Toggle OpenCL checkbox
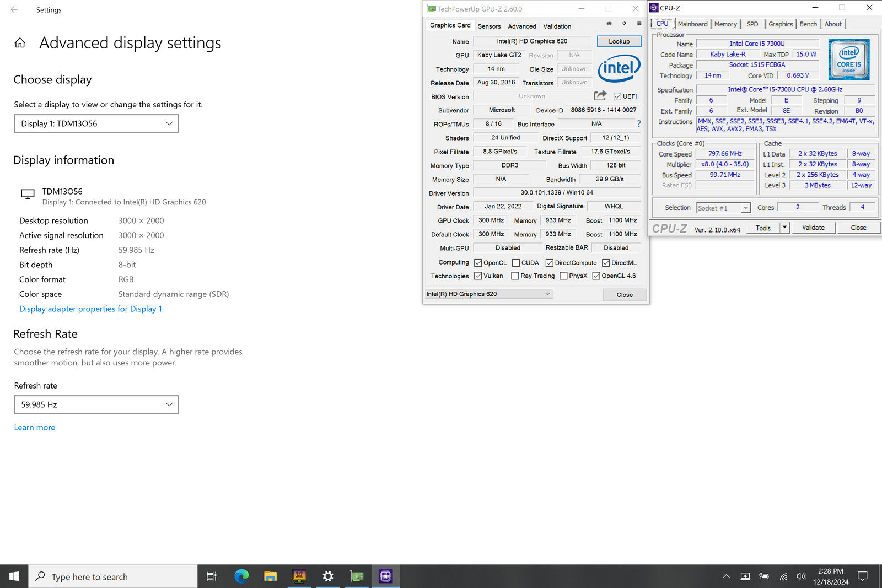The image size is (882, 588). (x=478, y=263)
